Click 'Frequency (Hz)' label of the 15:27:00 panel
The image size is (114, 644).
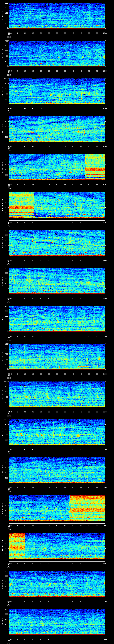pos(3,508)
